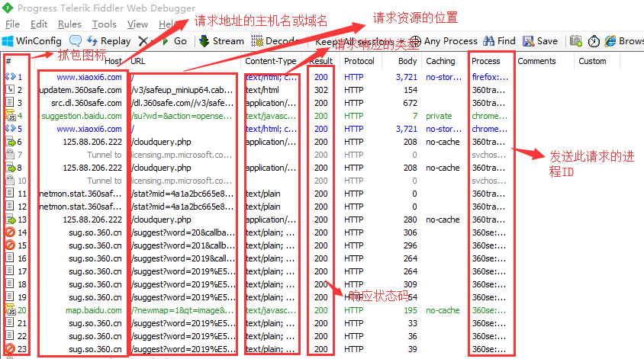Open the Rules menu

coord(69,24)
